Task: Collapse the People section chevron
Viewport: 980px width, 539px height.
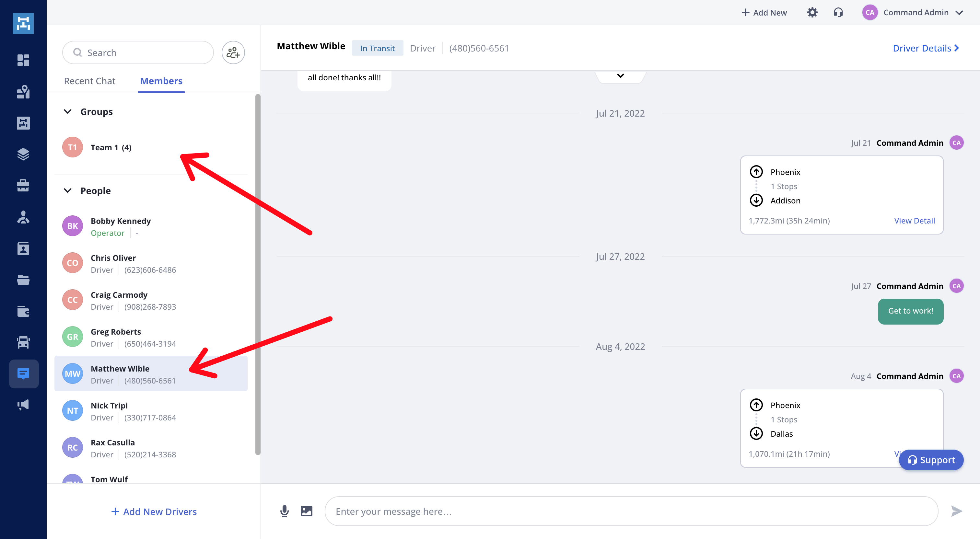Action: click(x=68, y=190)
